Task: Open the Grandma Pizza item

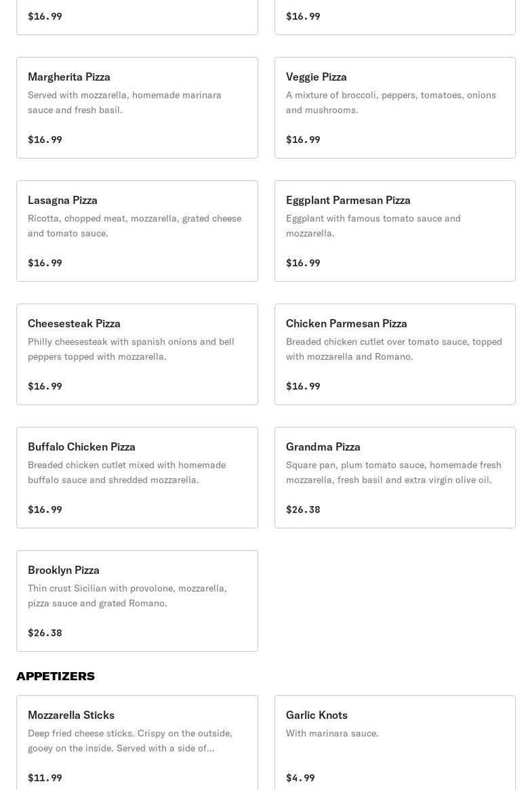Action: 395,478
